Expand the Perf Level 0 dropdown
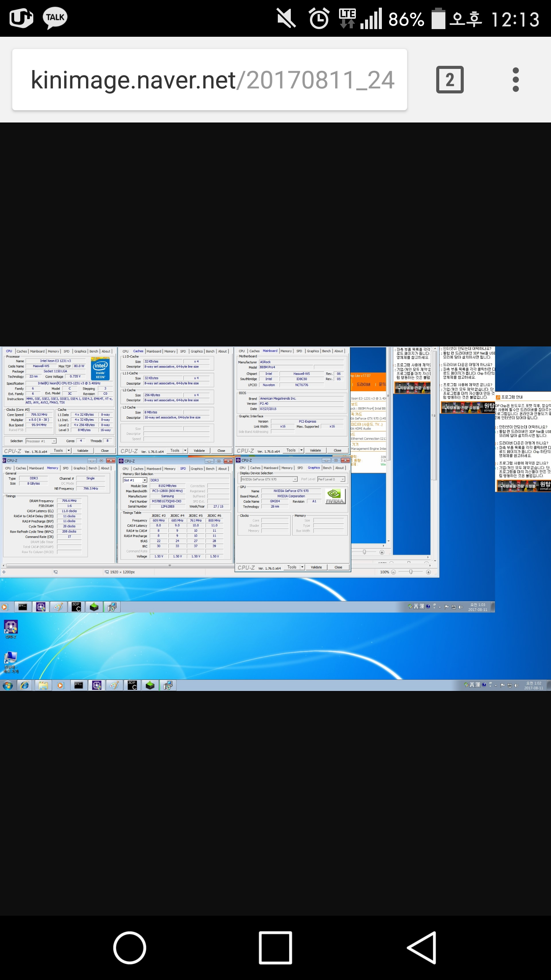The image size is (551, 980). point(342,479)
